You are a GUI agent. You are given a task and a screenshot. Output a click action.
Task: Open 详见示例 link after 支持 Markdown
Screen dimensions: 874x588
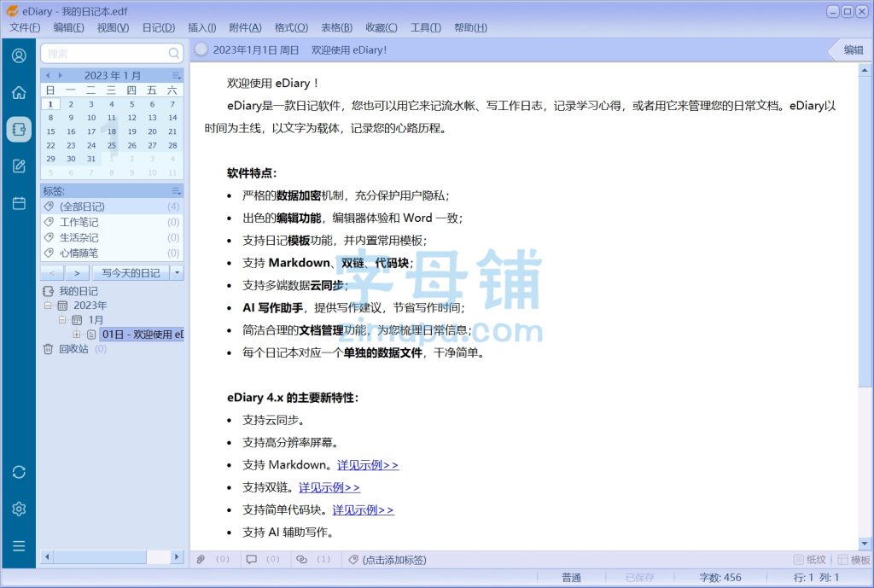(x=368, y=465)
